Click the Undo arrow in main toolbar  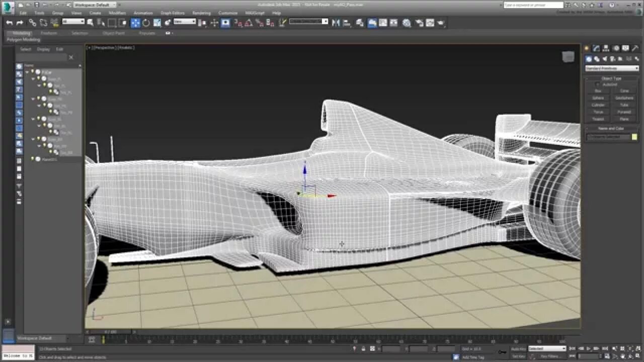[x=9, y=23]
